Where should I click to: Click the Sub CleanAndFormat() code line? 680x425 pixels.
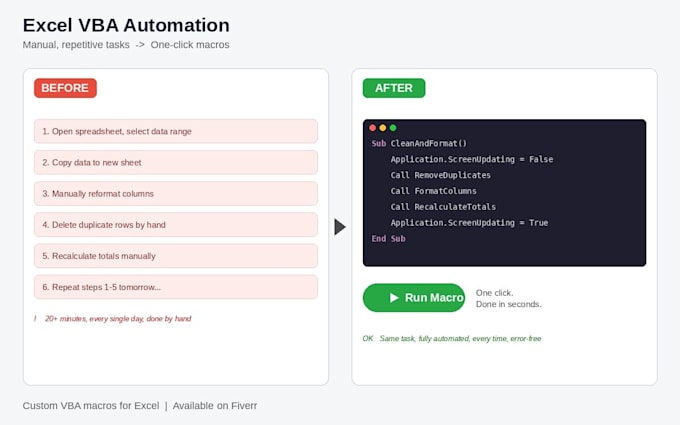[x=419, y=144]
